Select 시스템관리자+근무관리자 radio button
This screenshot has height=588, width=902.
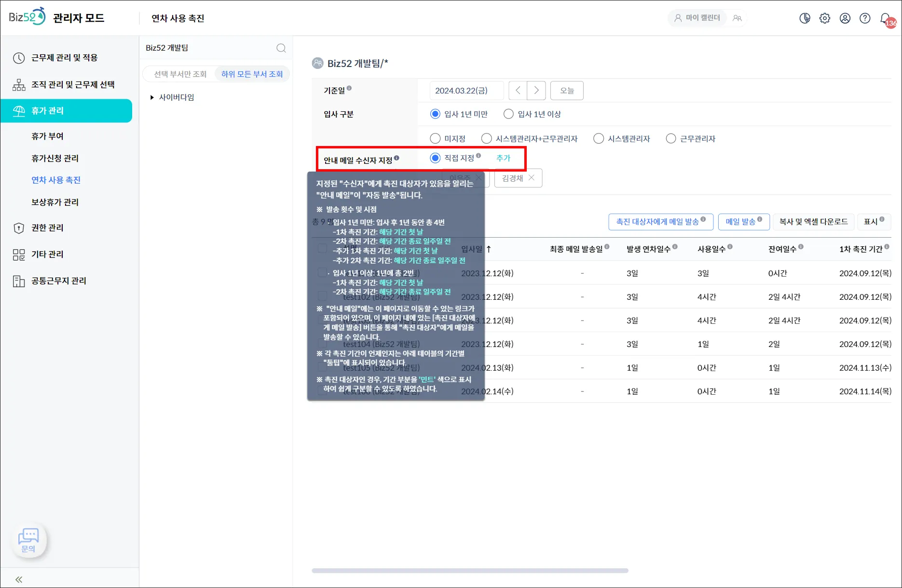487,139
